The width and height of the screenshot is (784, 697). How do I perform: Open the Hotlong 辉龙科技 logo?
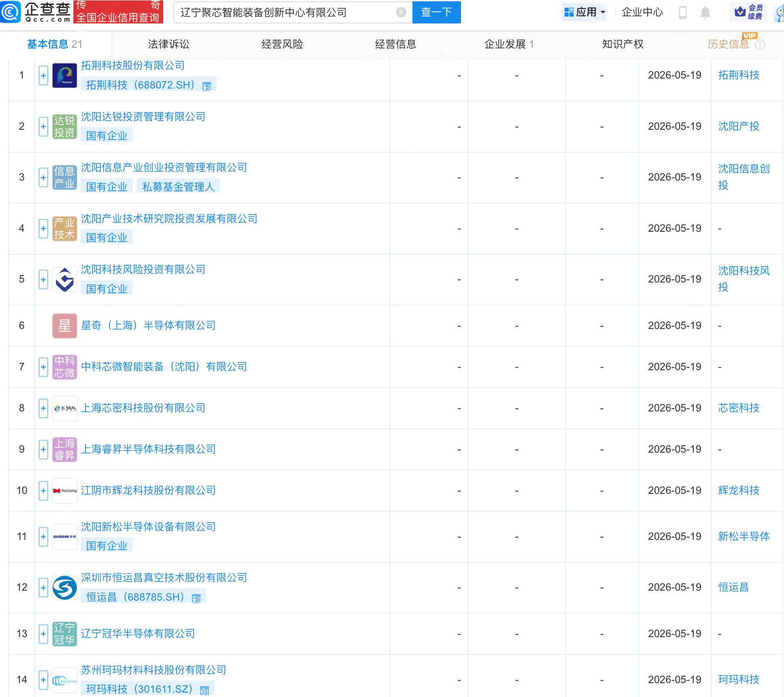click(65, 491)
